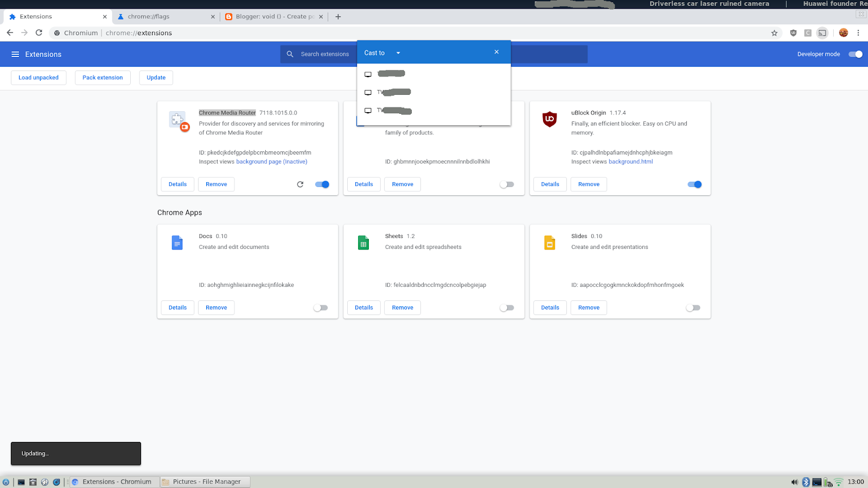Image resolution: width=868 pixels, height=488 pixels.
Task: Select the last cast device in list
Action: tap(434, 111)
